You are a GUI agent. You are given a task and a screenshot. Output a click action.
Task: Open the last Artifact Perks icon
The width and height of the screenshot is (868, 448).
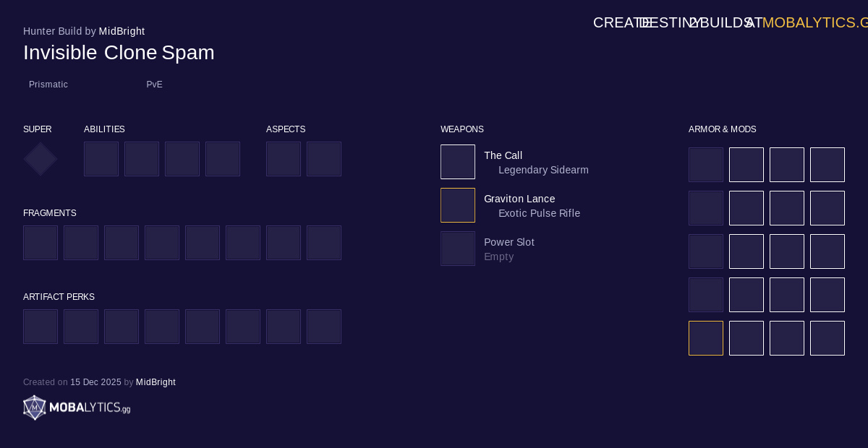coord(324,327)
